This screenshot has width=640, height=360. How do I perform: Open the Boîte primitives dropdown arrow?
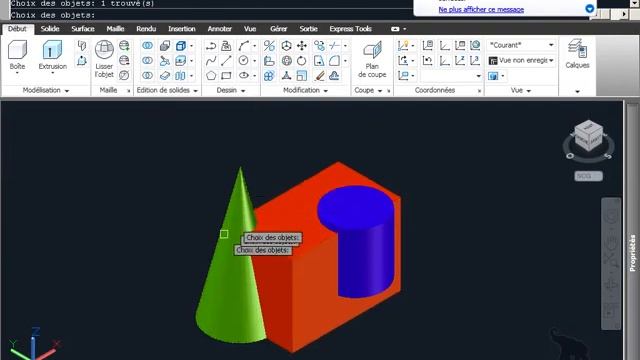[17, 73]
